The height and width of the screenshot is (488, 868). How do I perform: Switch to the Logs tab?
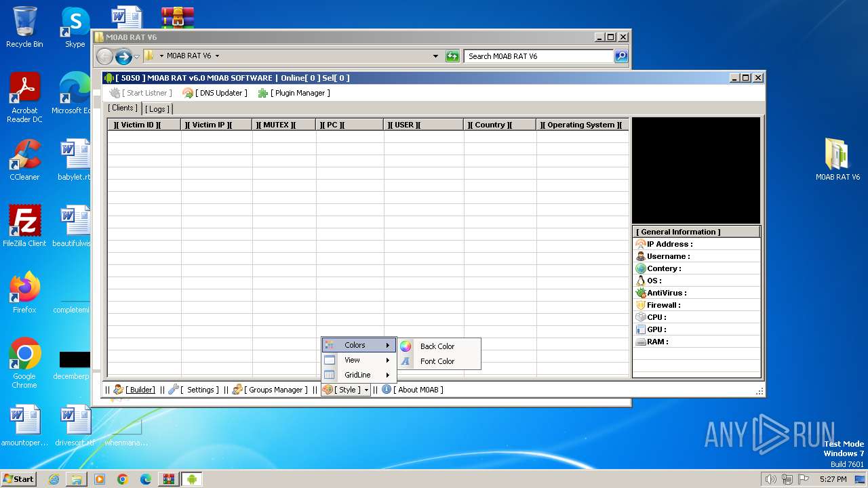[x=157, y=109]
